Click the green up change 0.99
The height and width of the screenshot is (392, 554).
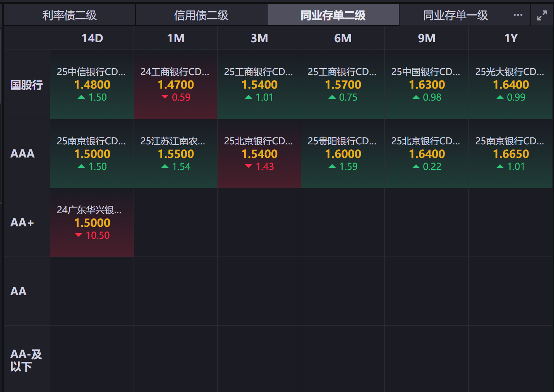[x=511, y=98]
